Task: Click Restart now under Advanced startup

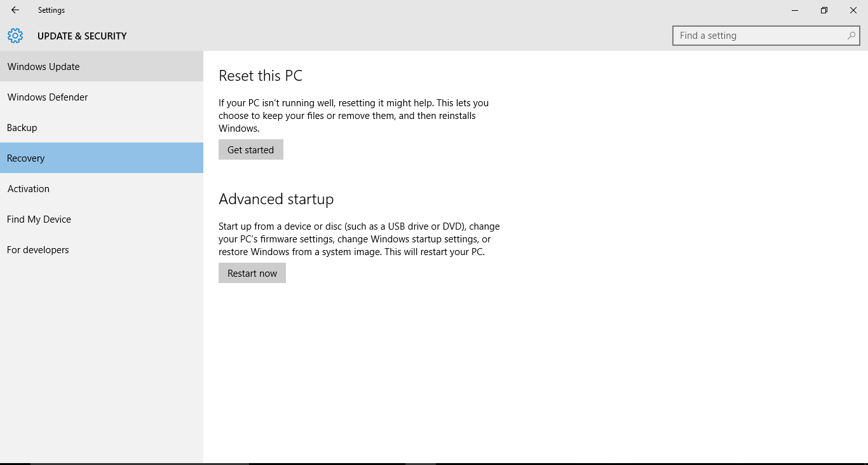Action: [x=252, y=273]
